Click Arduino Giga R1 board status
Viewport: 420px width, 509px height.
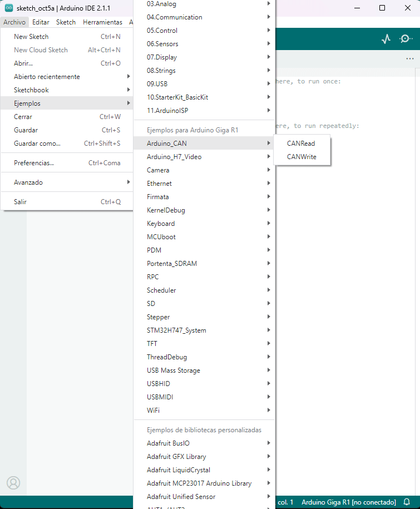click(348, 502)
